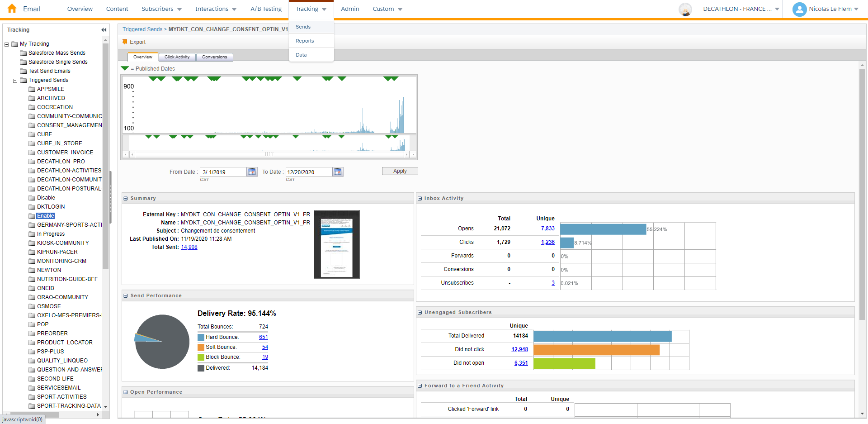Open the From Date calendar picker
This screenshot has height=424, width=868.
pyautogui.click(x=252, y=172)
